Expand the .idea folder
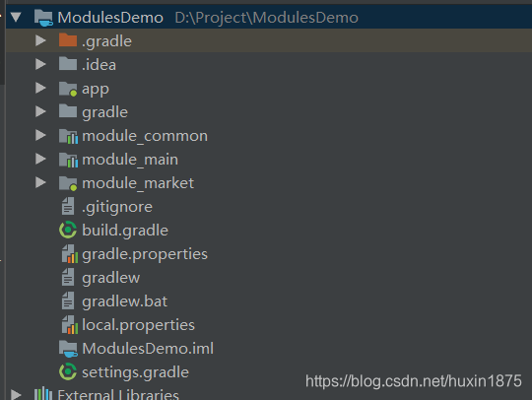 point(40,64)
